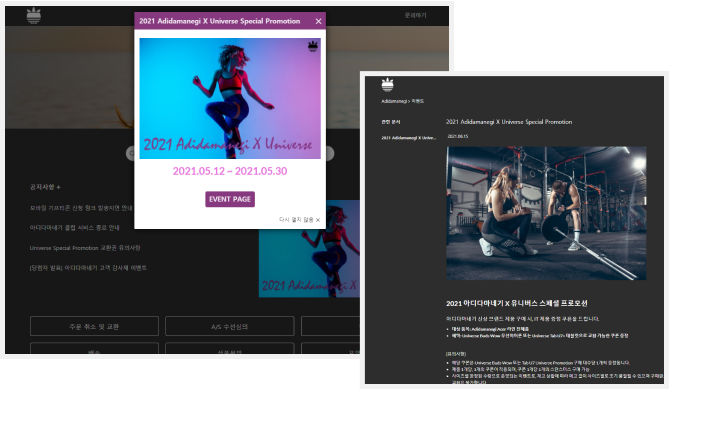Click the 2021 Adidamanegi X Universe Special Promotion title
This screenshot has height=428, width=706.
(509, 122)
